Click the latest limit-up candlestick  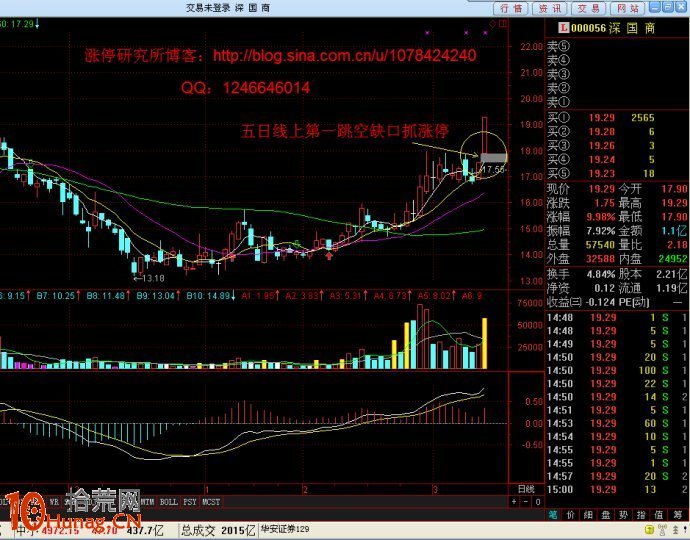coord(484,136)
